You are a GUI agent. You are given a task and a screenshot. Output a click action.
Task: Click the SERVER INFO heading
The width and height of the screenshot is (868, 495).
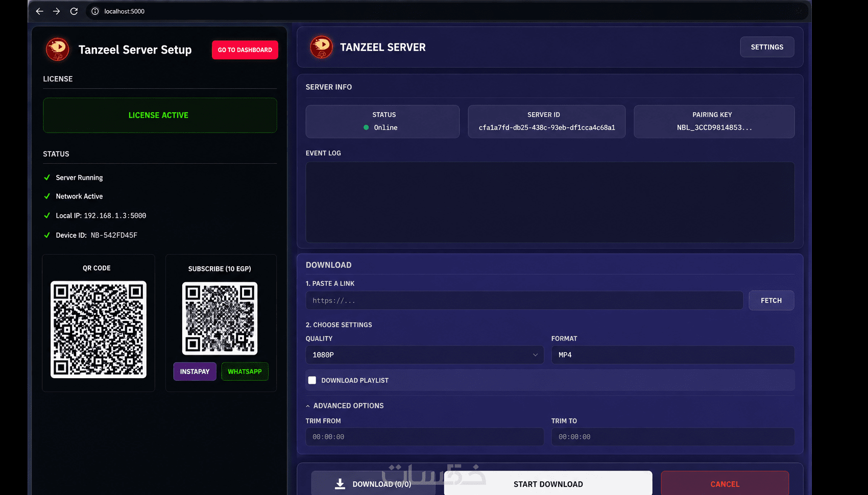pyautogui.click(x=329, y=87)
